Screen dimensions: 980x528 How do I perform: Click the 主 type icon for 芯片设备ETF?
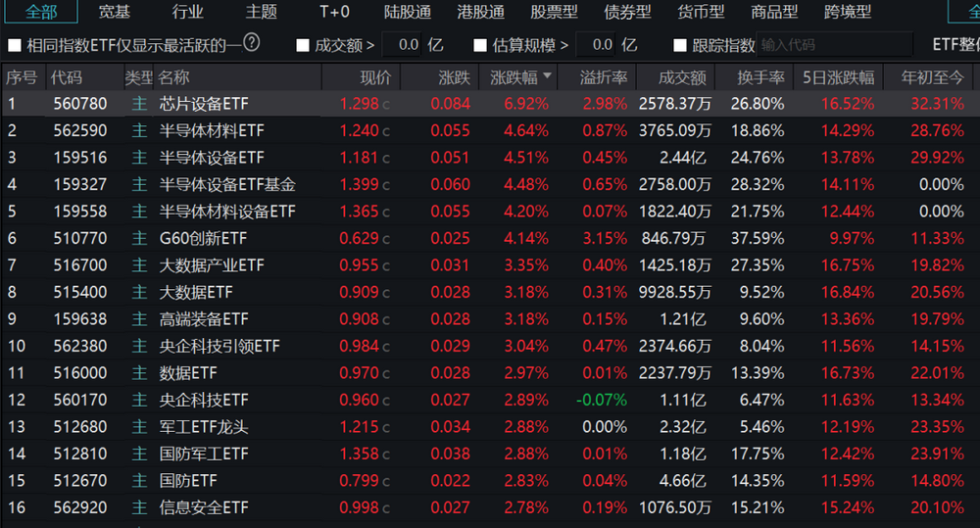point(138,104)
